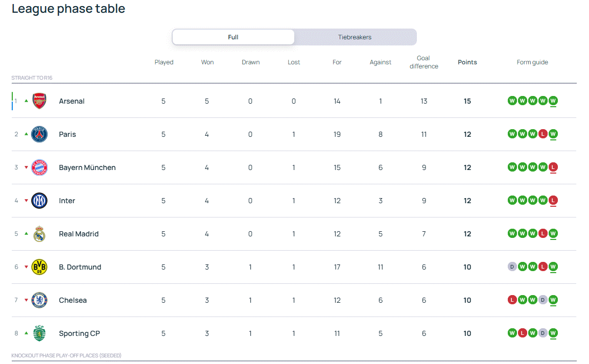Click the Bayern München club logo
The height and width of the screenshot is (364, 589).
pyautogui.click(x=39, y=167)
